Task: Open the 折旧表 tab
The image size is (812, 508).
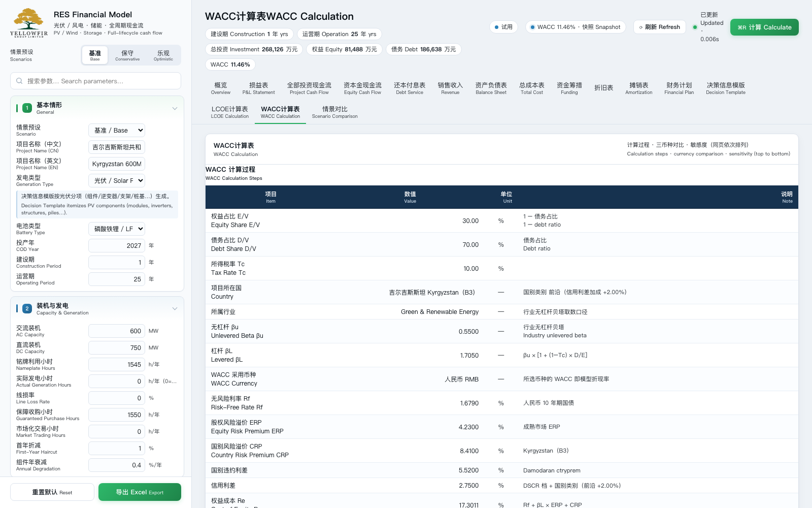Action: click(604, 88)
